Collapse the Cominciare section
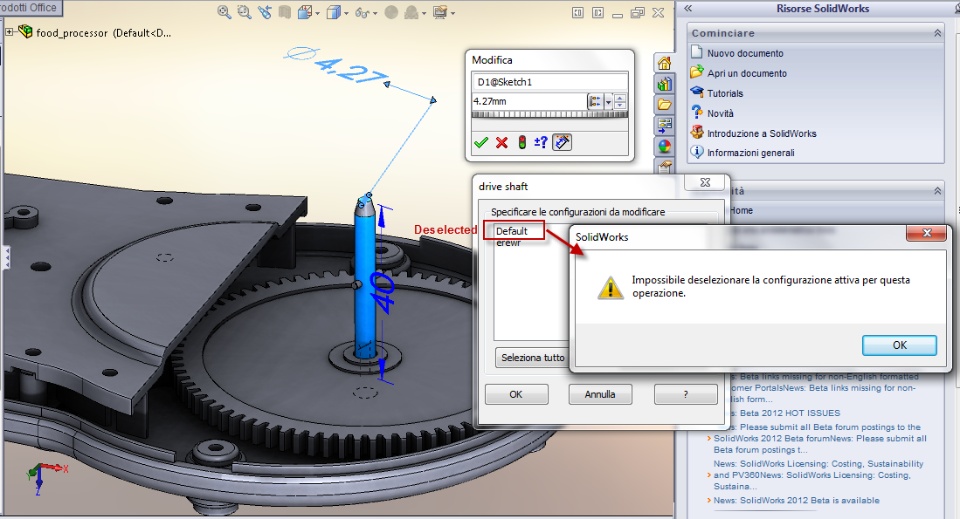Image resolution: width=960 pixels, height=519 pixels. [x=937, y=33]
